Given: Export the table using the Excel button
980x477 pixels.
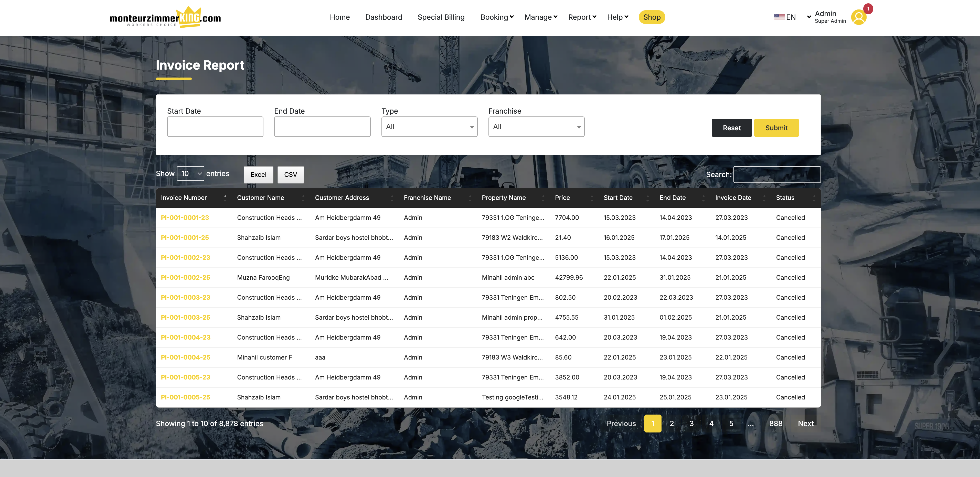Looking at the screenshot, I should tap(258, 175).
